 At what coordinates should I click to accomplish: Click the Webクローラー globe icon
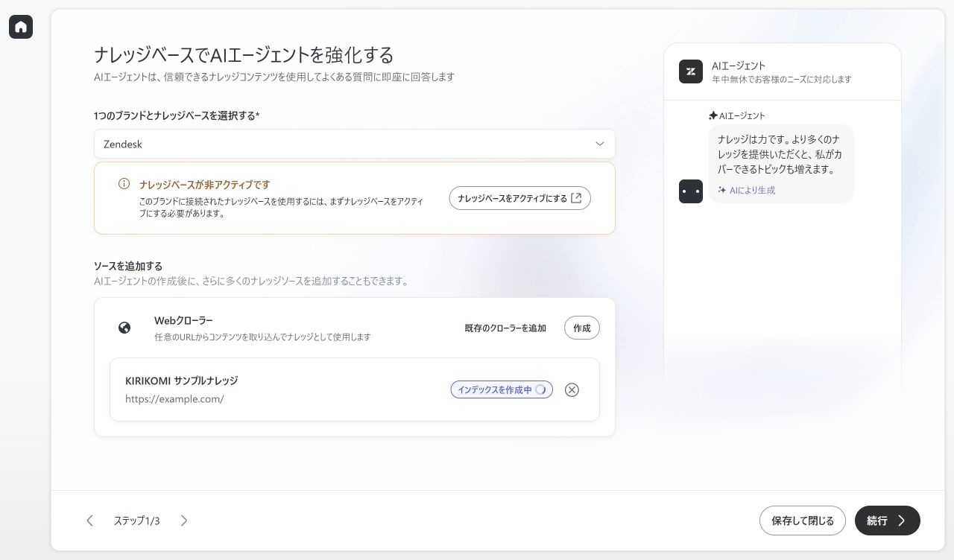(x=124, y=328)
